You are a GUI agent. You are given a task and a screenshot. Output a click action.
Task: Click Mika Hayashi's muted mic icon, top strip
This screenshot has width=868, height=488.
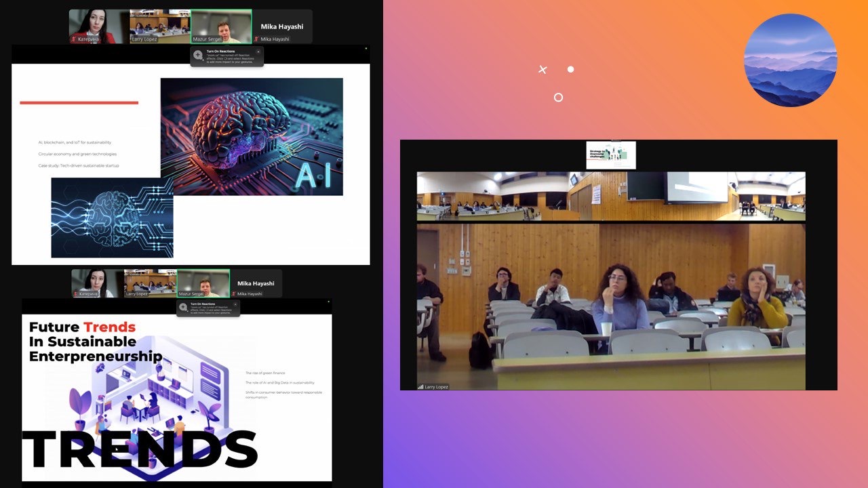coord(257,39)
